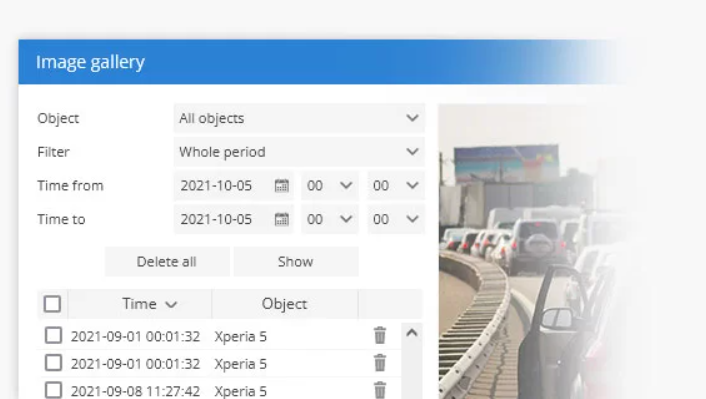Open the Time to hour dropdown

[330, 219]
